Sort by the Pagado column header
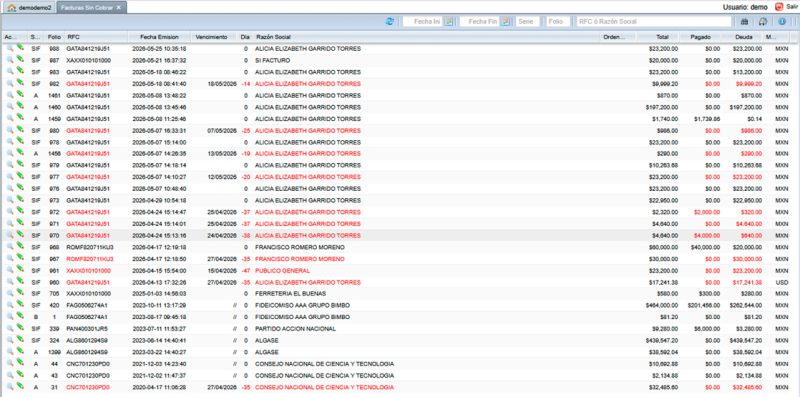 pyautogui.click(x=701, y=37)
